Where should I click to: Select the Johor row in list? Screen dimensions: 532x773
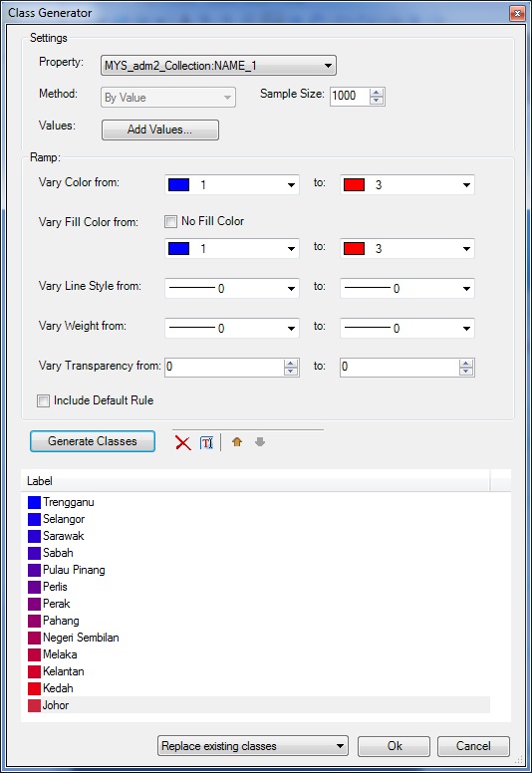[x=259, y=705]
